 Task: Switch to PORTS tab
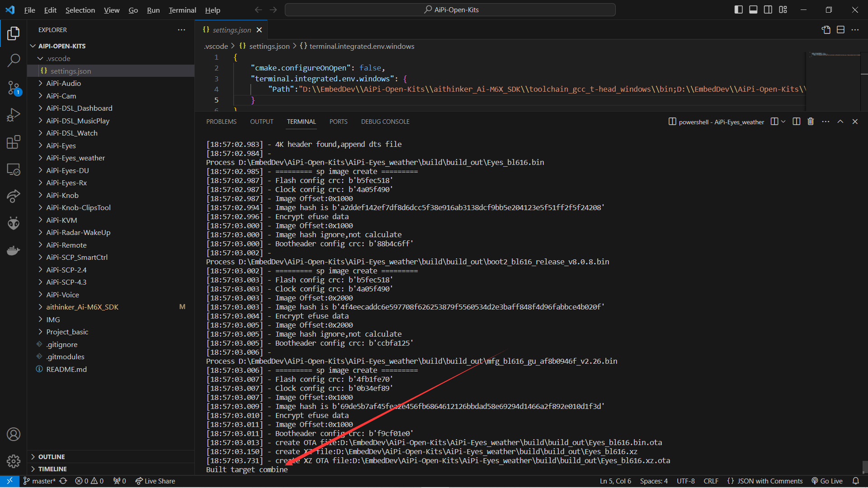339,122
